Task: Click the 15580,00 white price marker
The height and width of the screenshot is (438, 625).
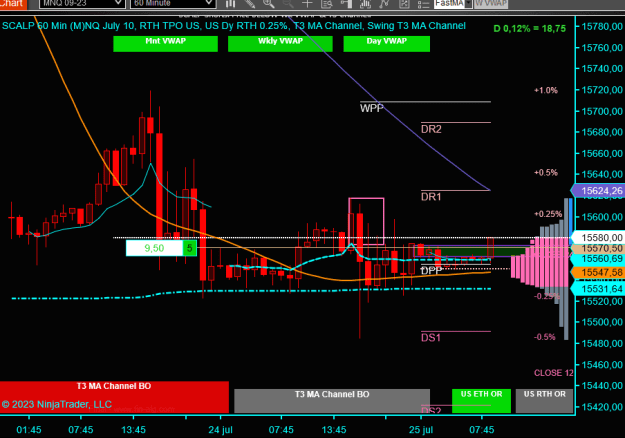Action: (x=599, y=238)
